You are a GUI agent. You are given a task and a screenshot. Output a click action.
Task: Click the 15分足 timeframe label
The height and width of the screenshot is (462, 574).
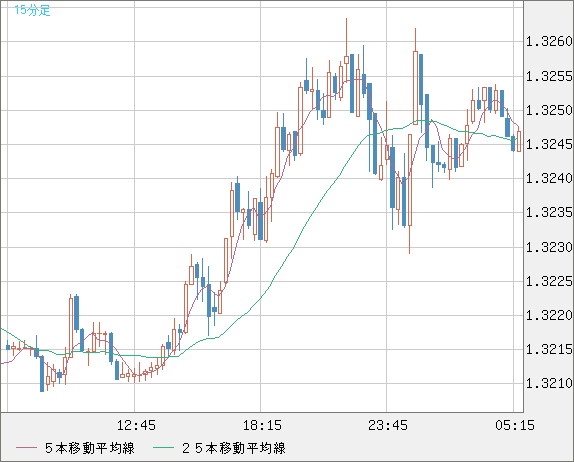pos(32,10)
